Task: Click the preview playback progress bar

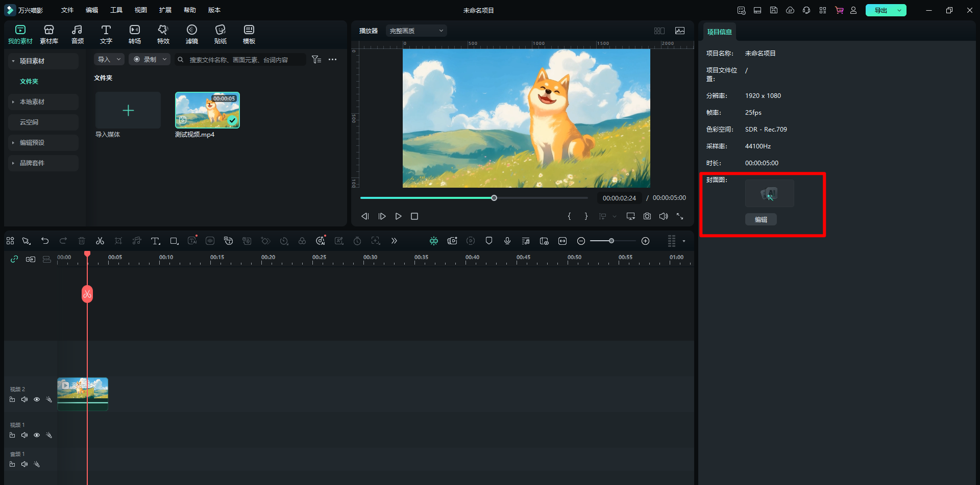Action: 474,198
